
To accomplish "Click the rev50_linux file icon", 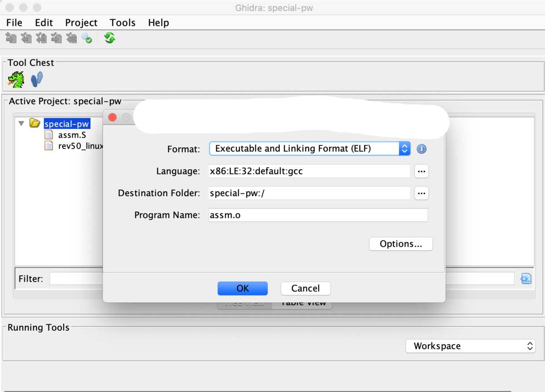I will 49,146.
